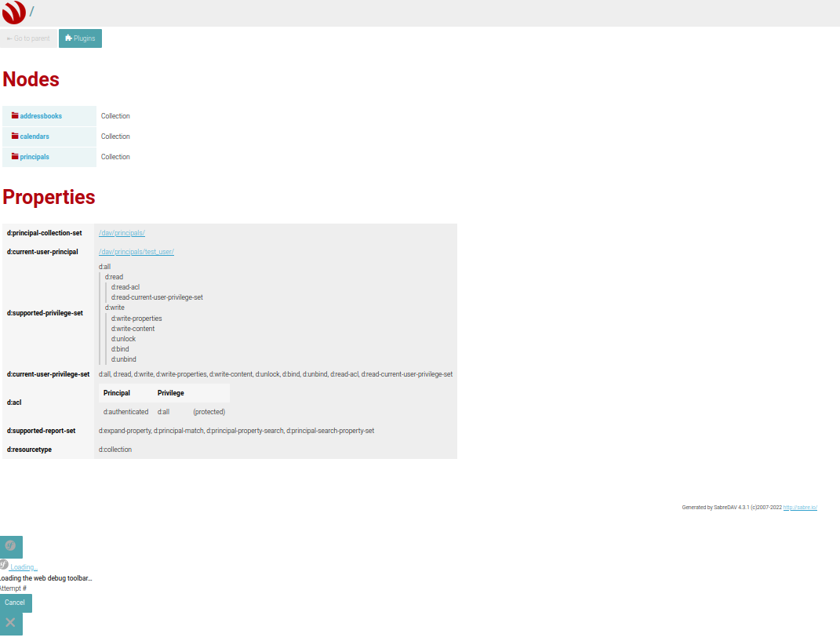Image resolution: width=840 pixels, height=641 pixels.
Task: Click the Loading... debug toolbar link
Action: (x=23, y=567)
